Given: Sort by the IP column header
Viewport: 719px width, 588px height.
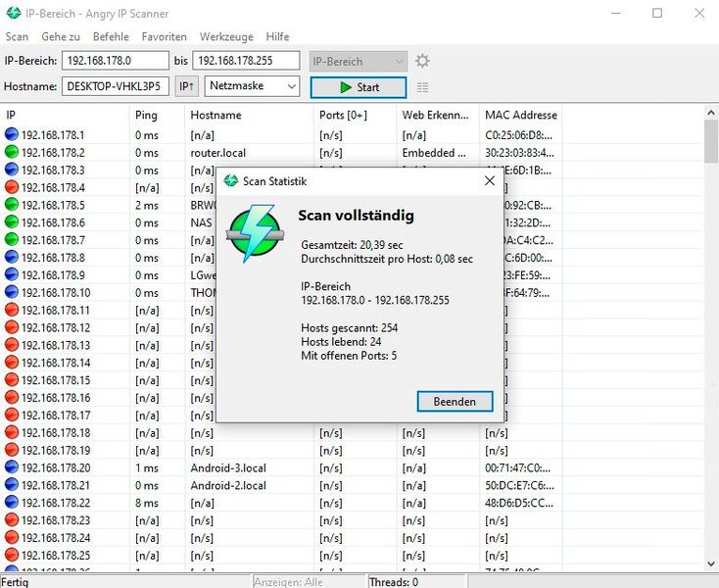Looking at the screenshot, I should pos(65,115).
